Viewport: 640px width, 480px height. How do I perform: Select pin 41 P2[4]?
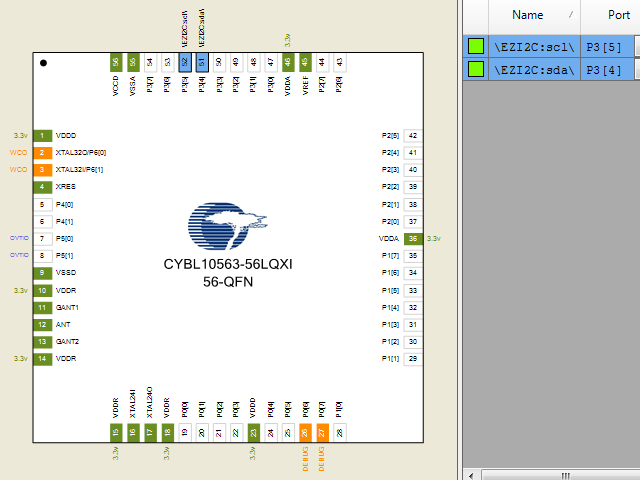pyautogui.click(x=413, y=153)
